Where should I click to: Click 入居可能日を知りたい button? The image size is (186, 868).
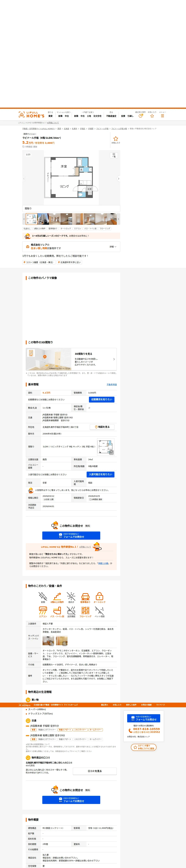(x=100, y=475)
